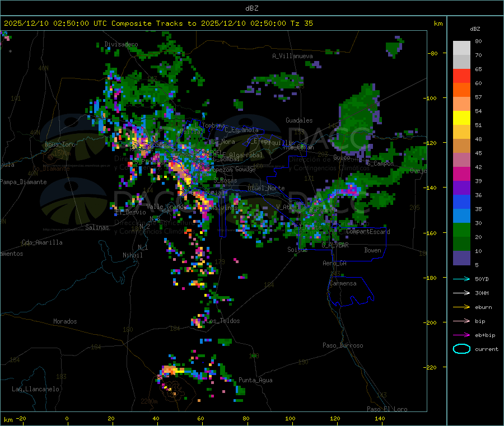Click the Soitue map label
The height and width of the screenshot is (426, 504).
click(x=297, y=250)
